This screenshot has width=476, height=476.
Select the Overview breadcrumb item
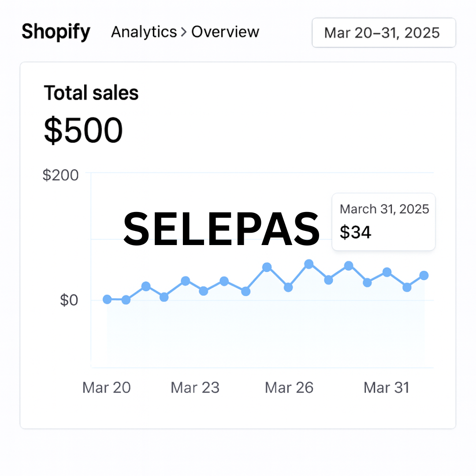225,32
